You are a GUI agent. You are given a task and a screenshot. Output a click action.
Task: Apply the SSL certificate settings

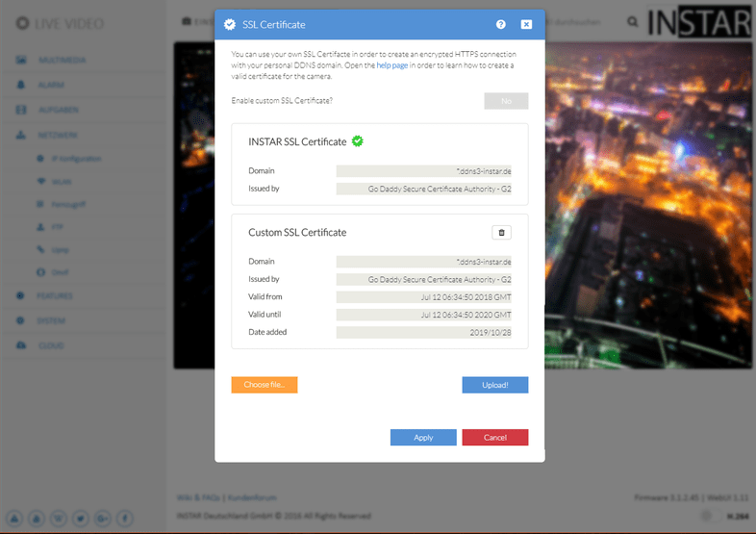(423, 438)
